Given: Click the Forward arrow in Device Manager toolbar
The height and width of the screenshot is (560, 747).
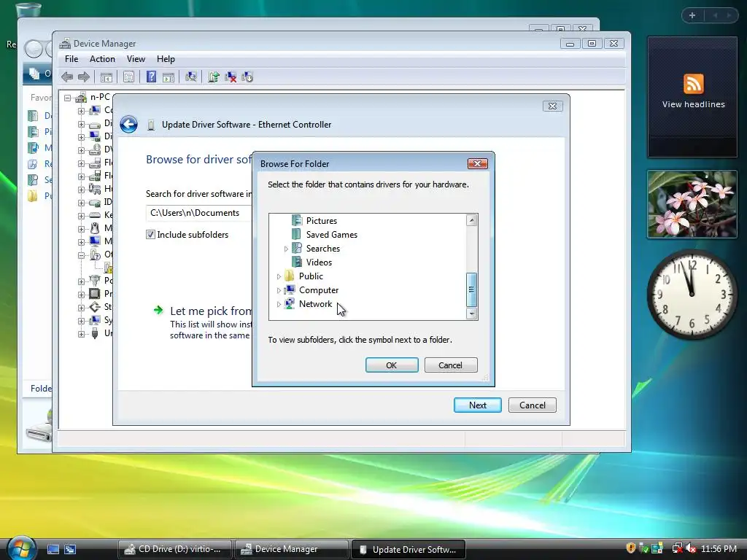Looking at the screenshot, I should 84,77.
